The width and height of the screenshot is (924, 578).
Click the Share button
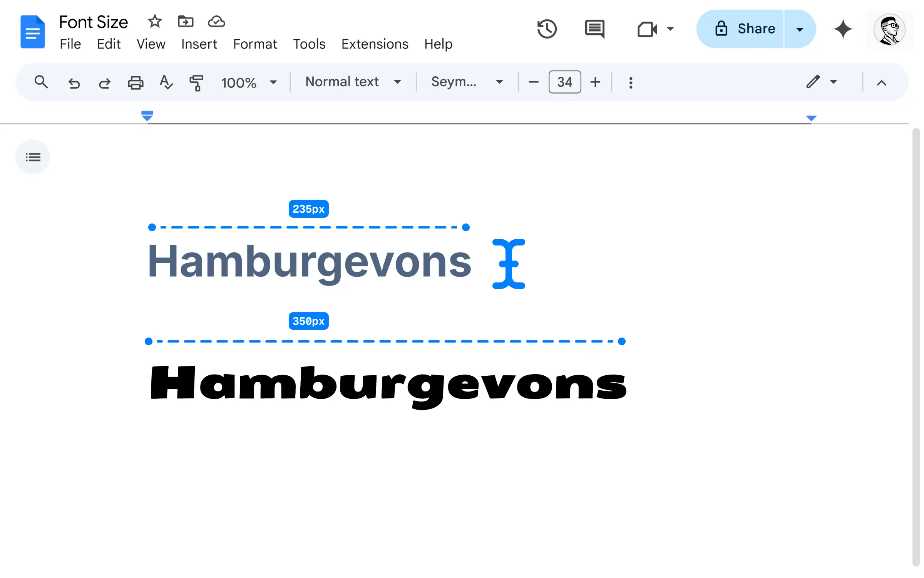[x=740, y=29]
